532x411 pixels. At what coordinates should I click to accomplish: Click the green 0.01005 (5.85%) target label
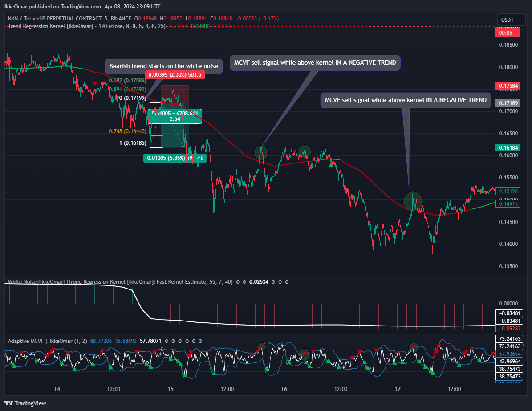point(175,158)
